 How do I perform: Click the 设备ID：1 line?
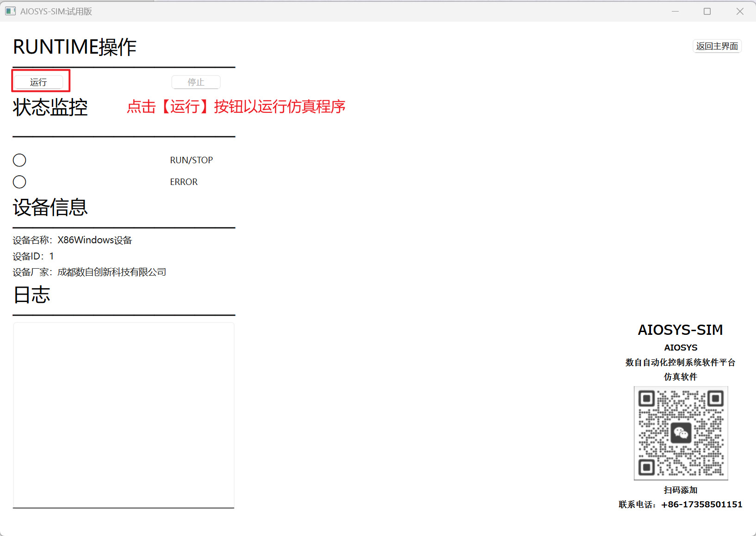point(33,256)
